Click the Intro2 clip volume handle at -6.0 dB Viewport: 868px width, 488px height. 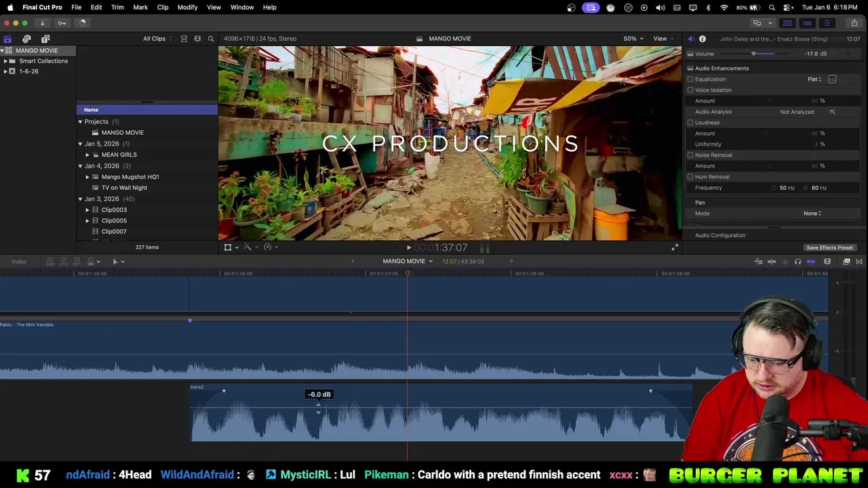pos(318,407)
